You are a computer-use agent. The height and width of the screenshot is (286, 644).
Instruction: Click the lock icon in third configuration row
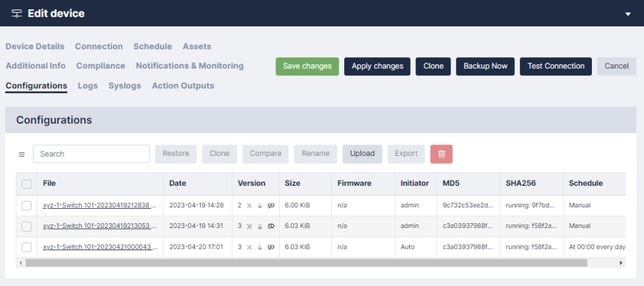[x=260, y=247]
